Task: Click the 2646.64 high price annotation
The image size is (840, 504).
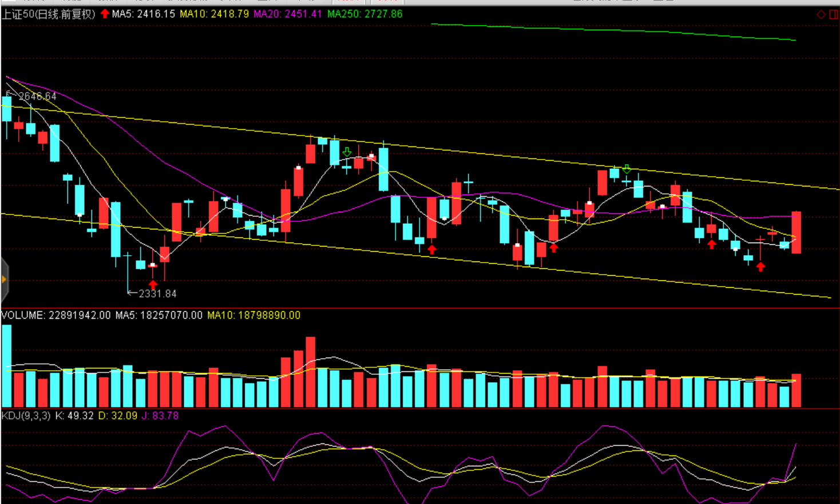Action: click(x=37, y=96)
